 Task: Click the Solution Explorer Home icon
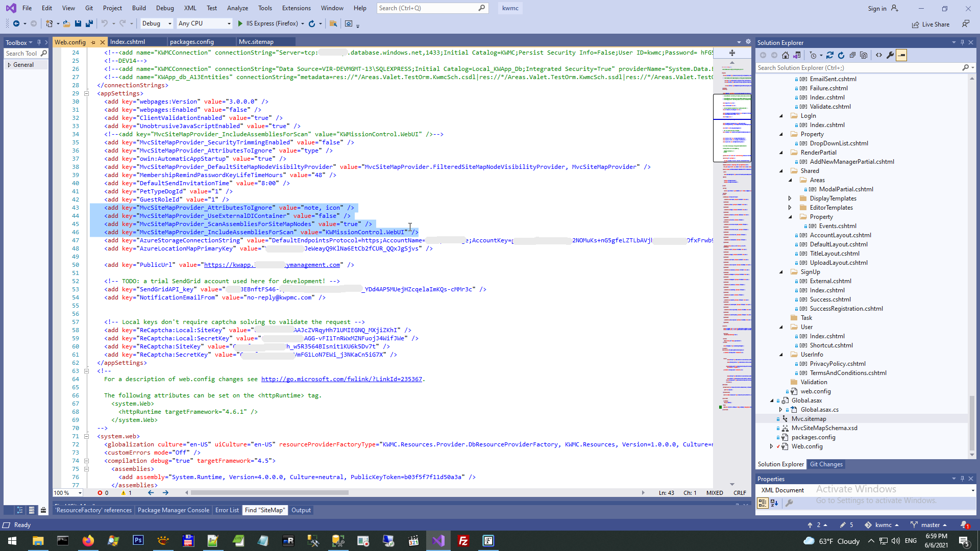click(786, 55)
